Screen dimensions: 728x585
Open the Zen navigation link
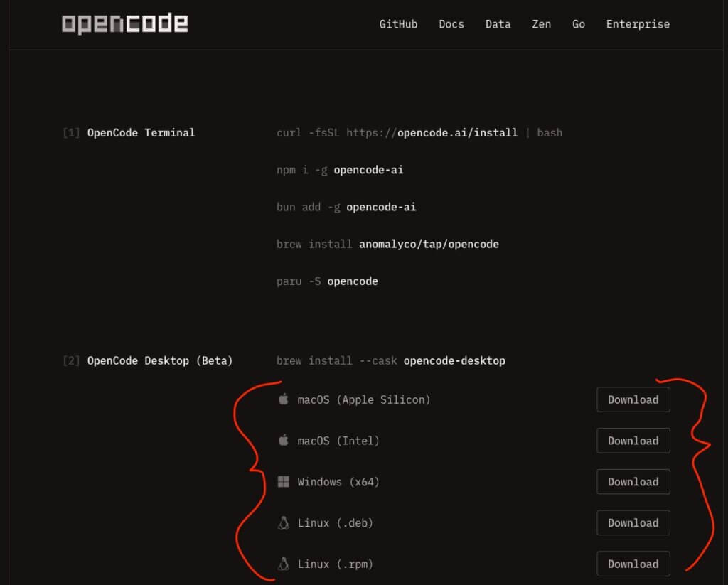tap(541, 24)
